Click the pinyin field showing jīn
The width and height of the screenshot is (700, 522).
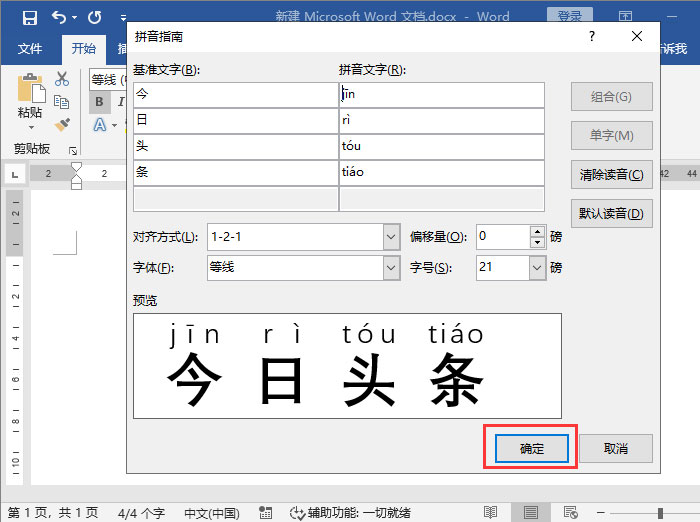(x=442, y=95)
